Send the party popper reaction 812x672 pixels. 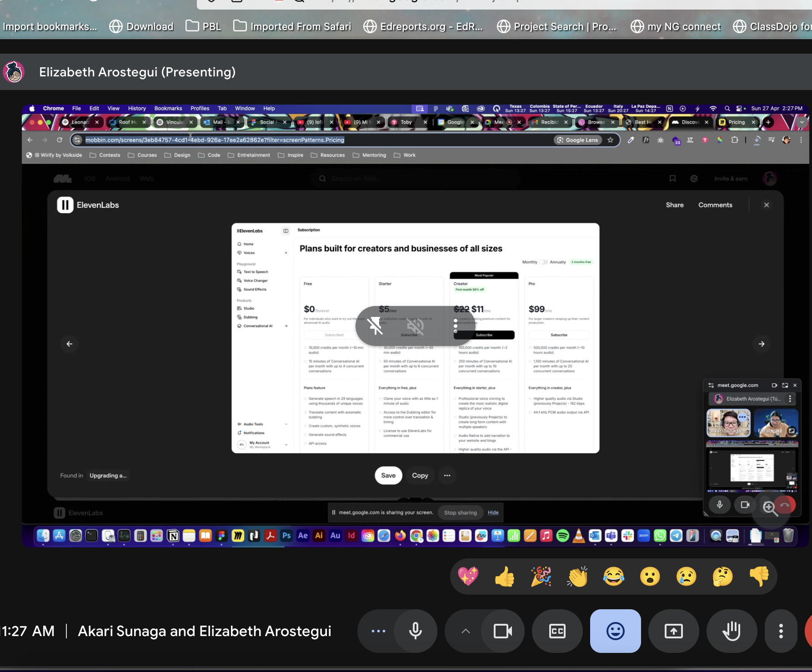click(541, 577)
